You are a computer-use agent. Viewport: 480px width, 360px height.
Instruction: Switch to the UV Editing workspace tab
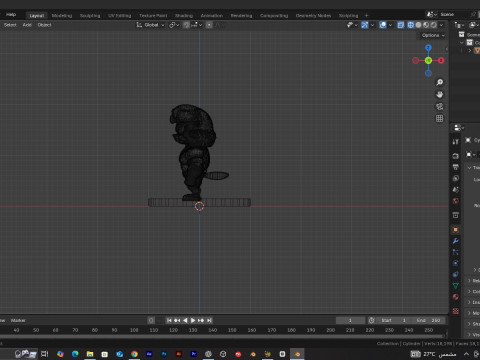(119, 15)
